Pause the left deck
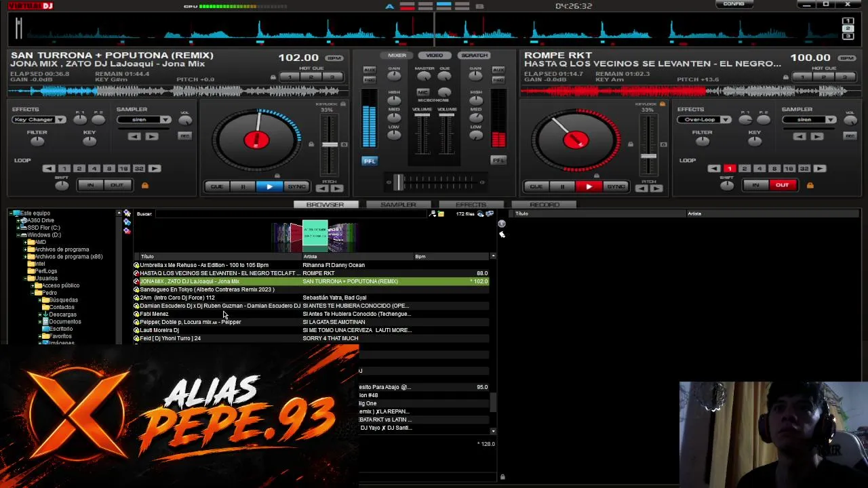The height and width of the screenshot is (488, 868). tap(243, 186)
